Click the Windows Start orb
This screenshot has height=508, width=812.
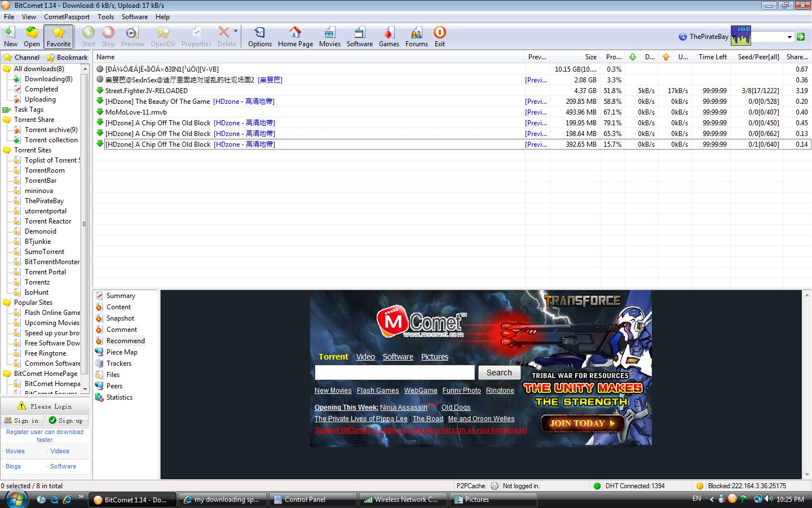[x=16, y=499]
